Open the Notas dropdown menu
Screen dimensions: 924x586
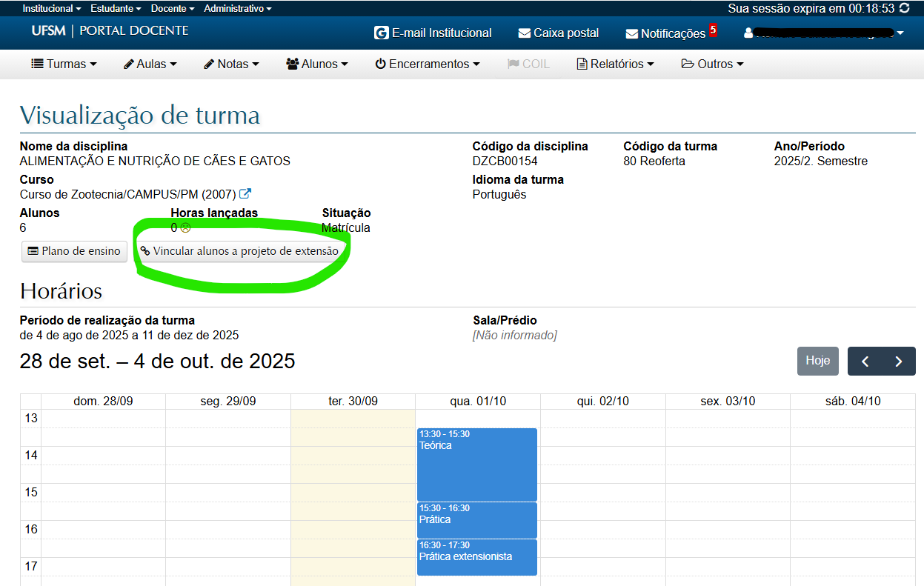pyautogui.click(x=231, y=64)
